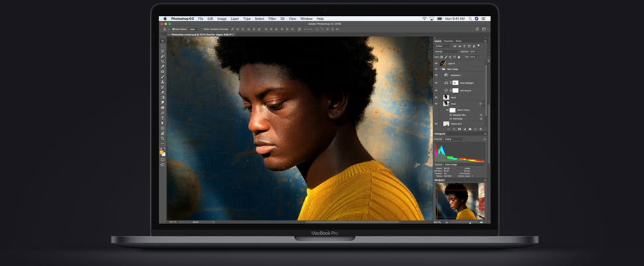Screen dimensions: 644x266
Task: Open the Histogram Source dropdown
Action: click(x=465, y=164)
